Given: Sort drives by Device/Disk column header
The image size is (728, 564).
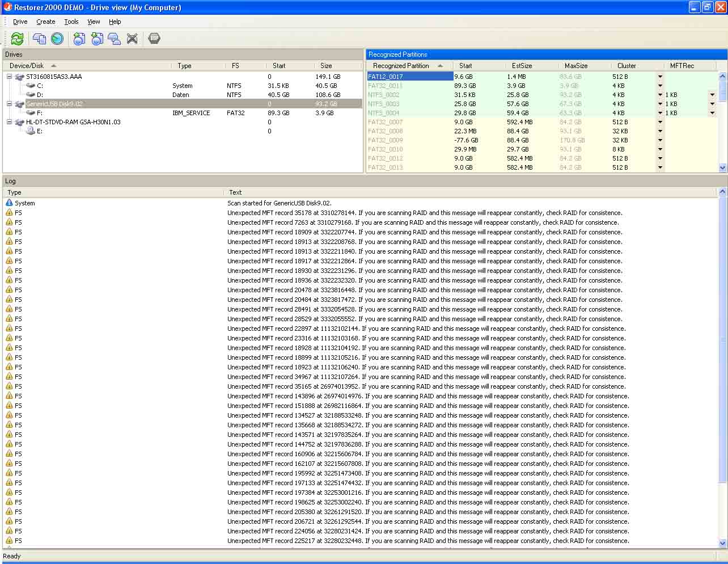Looking at the screenshot, I should [87, 66].
